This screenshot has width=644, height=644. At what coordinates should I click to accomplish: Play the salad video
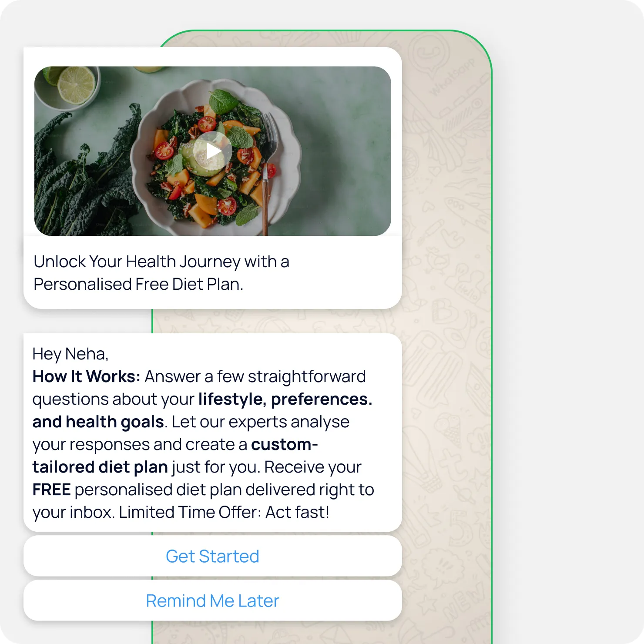coord(212,151)
